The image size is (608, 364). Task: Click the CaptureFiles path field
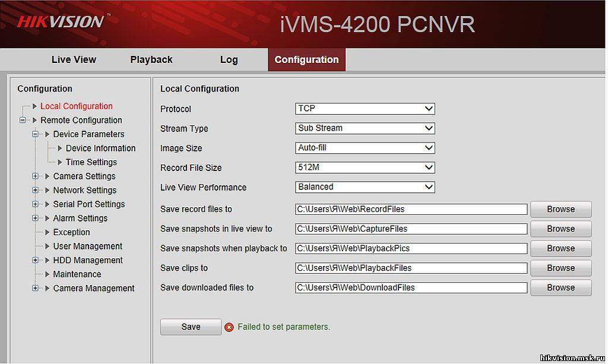pyautogui.click(x=411, y=229)
